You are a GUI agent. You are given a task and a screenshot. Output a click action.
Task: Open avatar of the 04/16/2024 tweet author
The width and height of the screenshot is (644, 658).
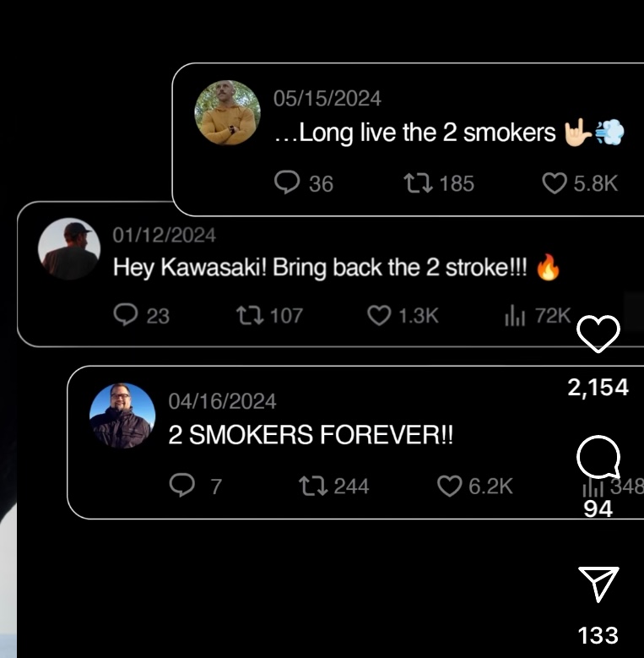point(122,416)
